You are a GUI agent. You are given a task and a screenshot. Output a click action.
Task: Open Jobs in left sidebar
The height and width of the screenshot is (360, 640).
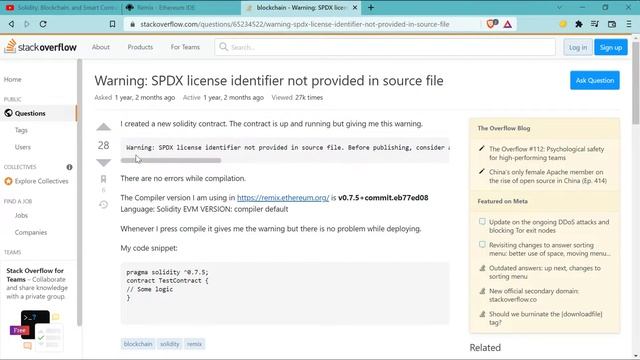21,215
